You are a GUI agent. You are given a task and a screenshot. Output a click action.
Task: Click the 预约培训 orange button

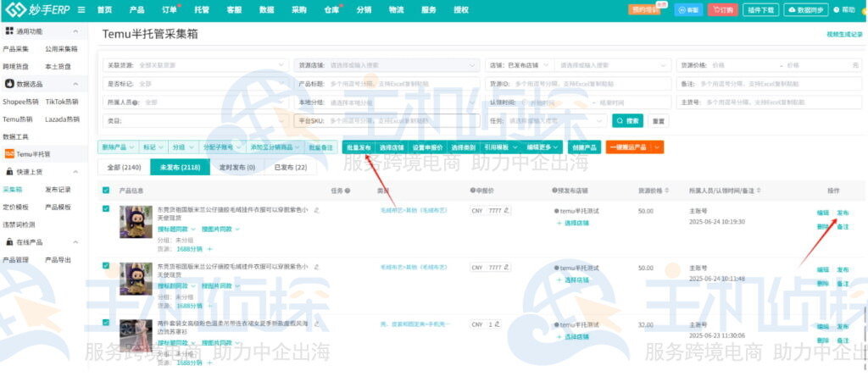click(x=645, y=10)
